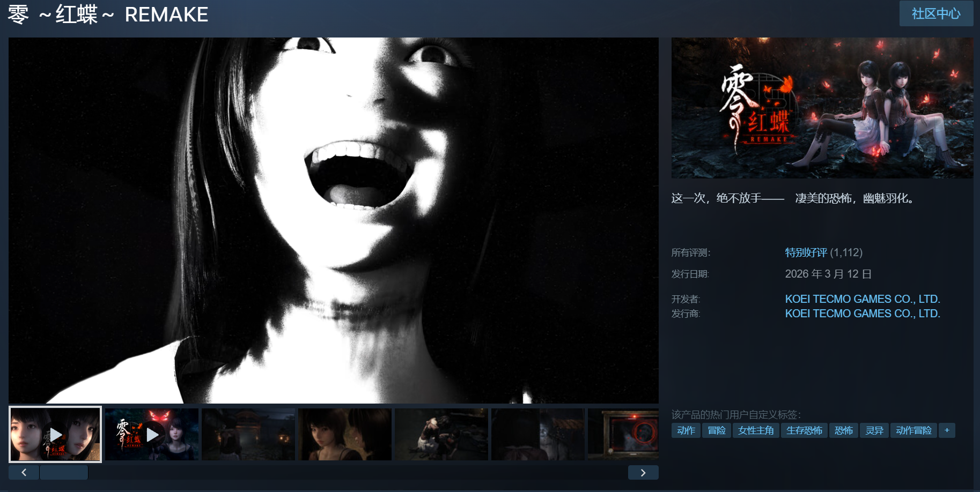Select the 动作冒险 tag
Image resolution: width=980 pixels, height=492 pixels.
[913, 430]
